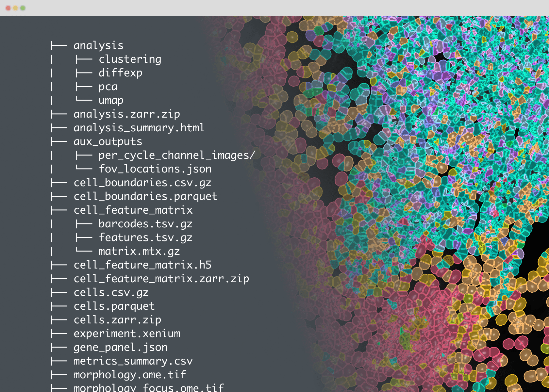Click cells.zarr.zip entry
Viewport: 549px width, 392px height.
click(117, 320)
